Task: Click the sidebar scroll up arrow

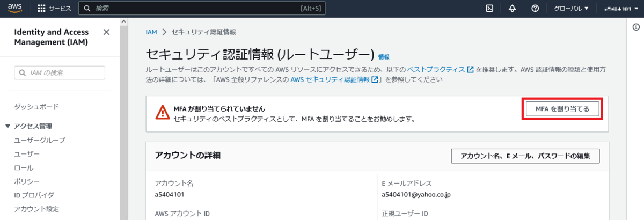Action: (x=124, y=22)
